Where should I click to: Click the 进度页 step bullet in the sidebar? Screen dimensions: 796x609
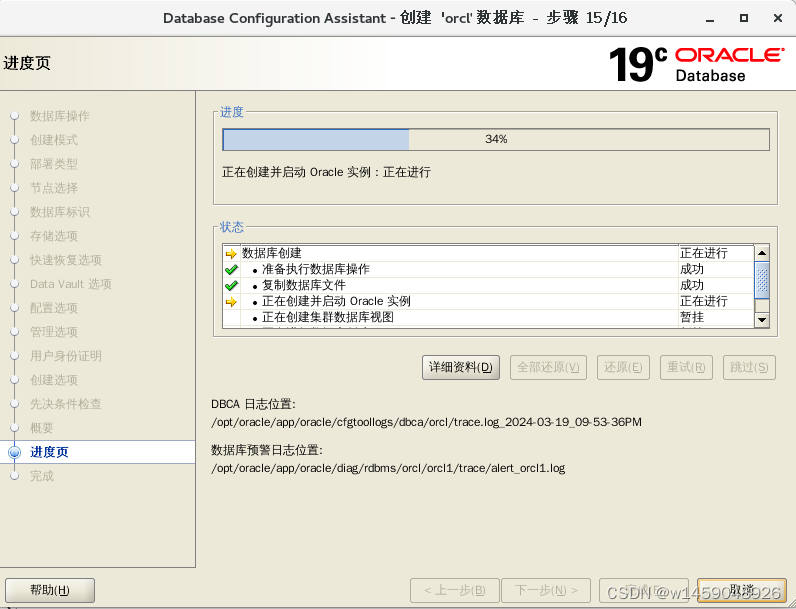(15, 452)
